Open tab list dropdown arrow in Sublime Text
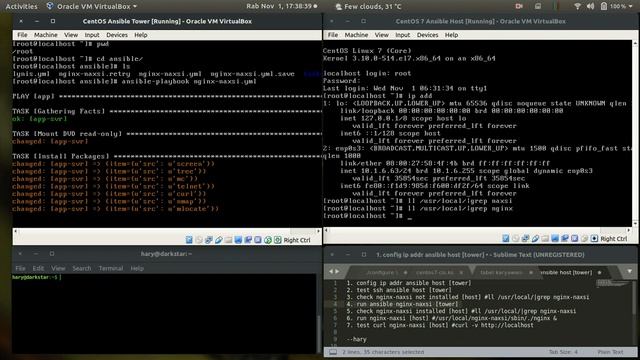Screen dimensions: 640x360 (x=630, y=271)
